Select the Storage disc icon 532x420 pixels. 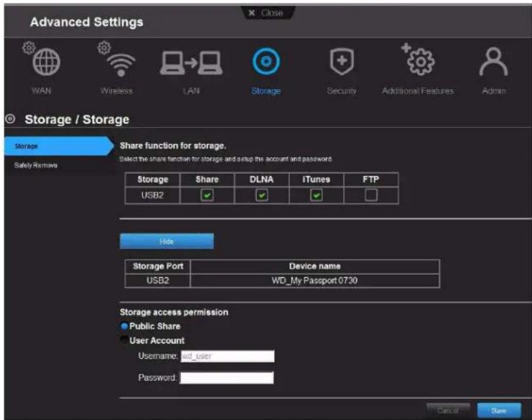pyautogui.click(x=267, y=61)
